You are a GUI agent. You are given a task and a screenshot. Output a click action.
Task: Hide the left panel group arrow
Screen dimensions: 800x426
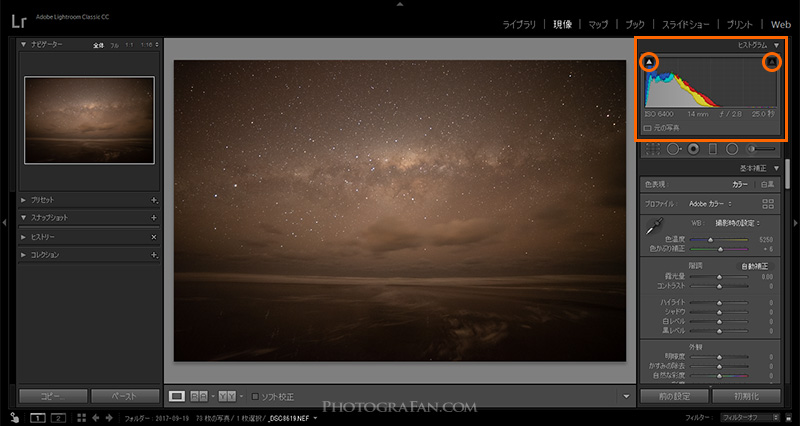click(x=4, y=222)
